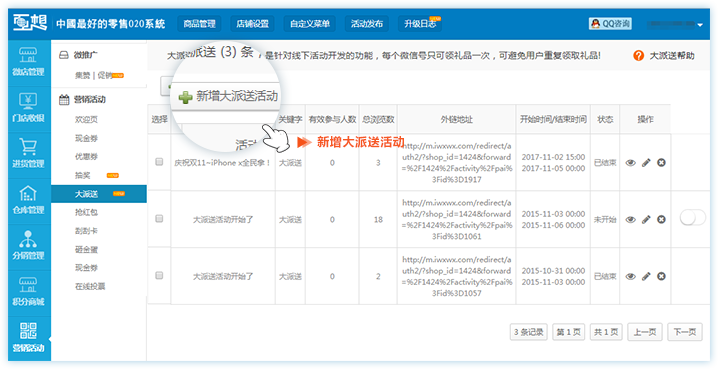718x369 pixels.
Task: Delete the activity ending in Fid%3D1061
Action: click(661, 219)
